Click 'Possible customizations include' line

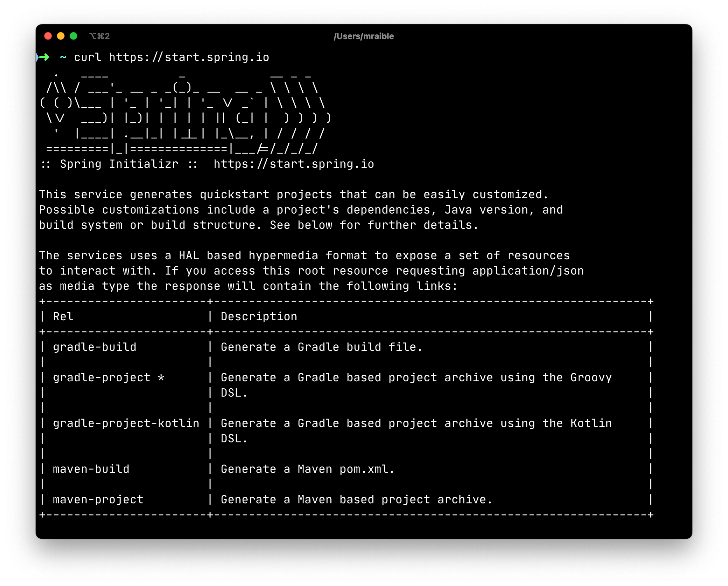click(x=301, y=210)
